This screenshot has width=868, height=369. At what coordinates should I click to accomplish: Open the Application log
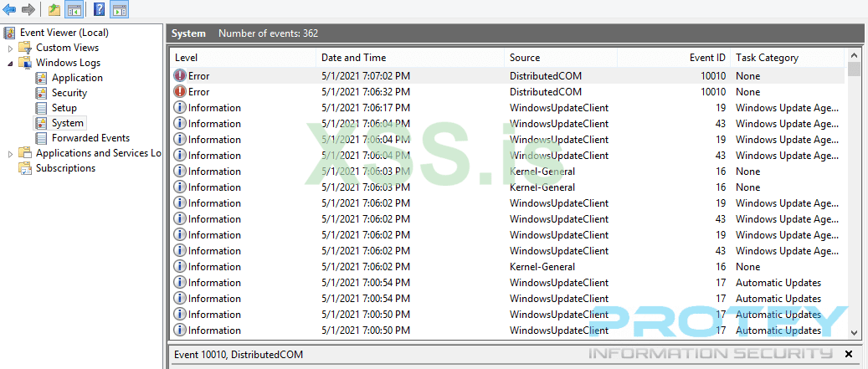77,78
